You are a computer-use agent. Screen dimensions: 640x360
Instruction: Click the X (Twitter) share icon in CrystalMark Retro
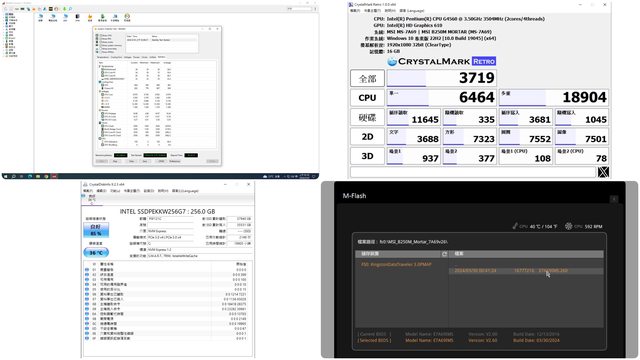click(x=603, y=172)
